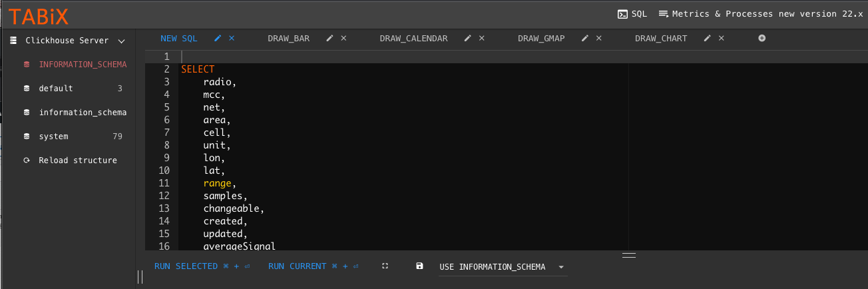Click Reload structure

click(78, 160)
